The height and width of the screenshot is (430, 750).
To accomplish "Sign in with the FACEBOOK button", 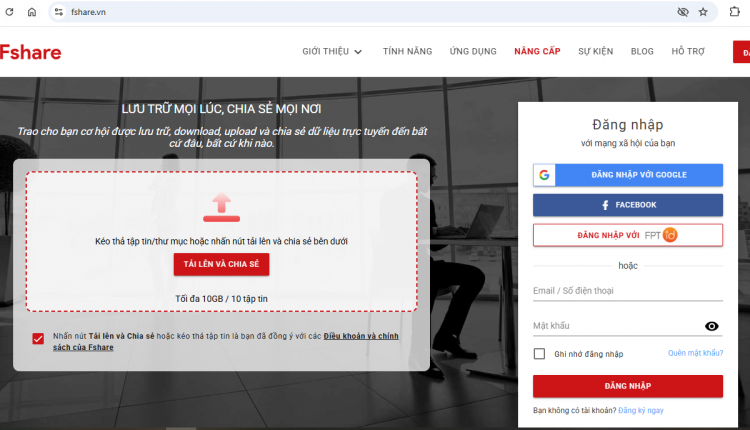I will click(628, 205).
